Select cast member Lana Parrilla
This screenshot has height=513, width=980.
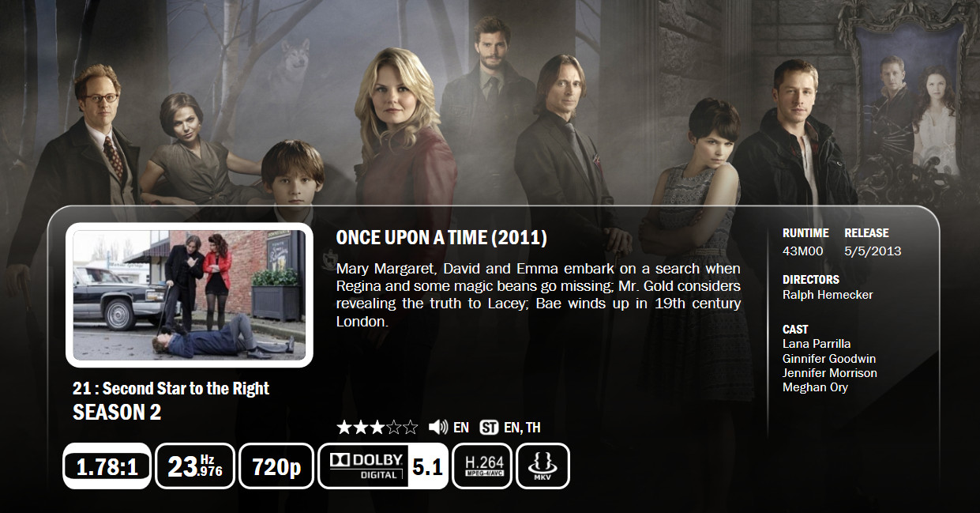pyautogui.click(x=817, y=344)
